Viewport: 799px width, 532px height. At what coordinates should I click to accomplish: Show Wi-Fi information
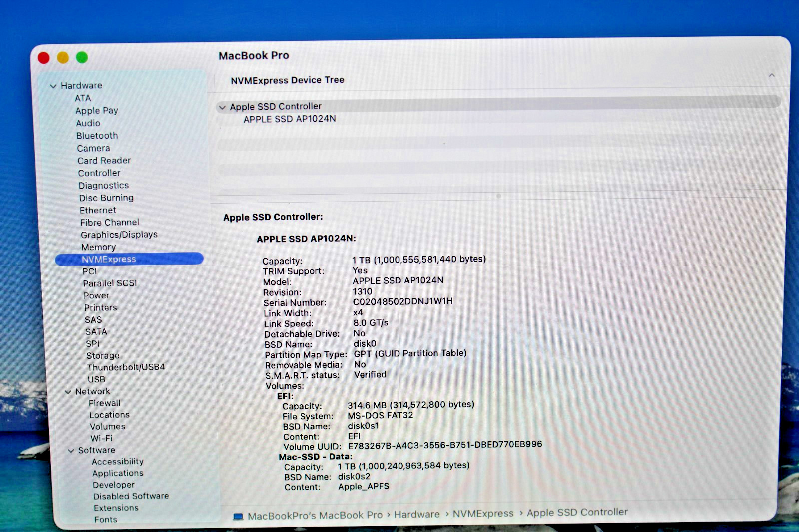102,438
